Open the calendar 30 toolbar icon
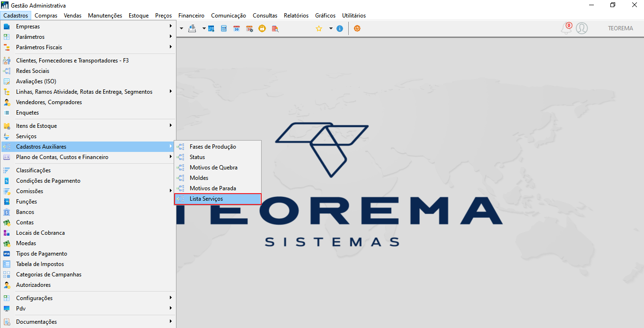The image size is (644, 328). tap(237, 28)
